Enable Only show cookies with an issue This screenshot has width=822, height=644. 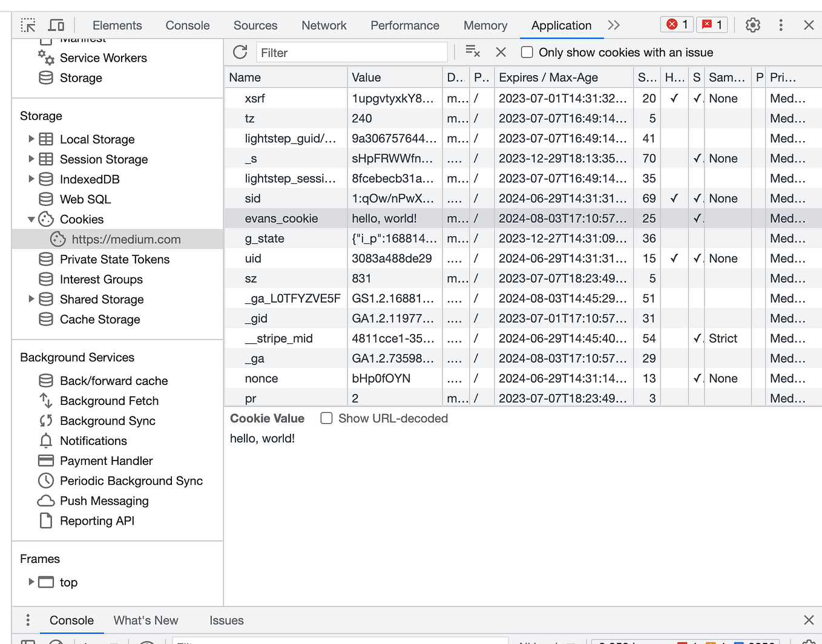tap(527, 52)
